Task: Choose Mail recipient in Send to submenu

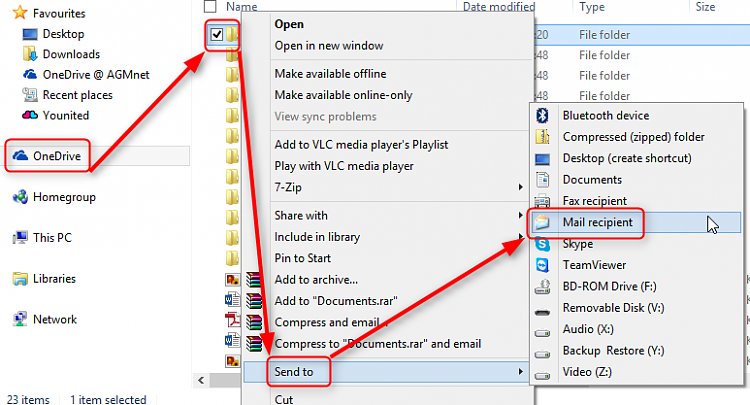Action: pos(597,222)
